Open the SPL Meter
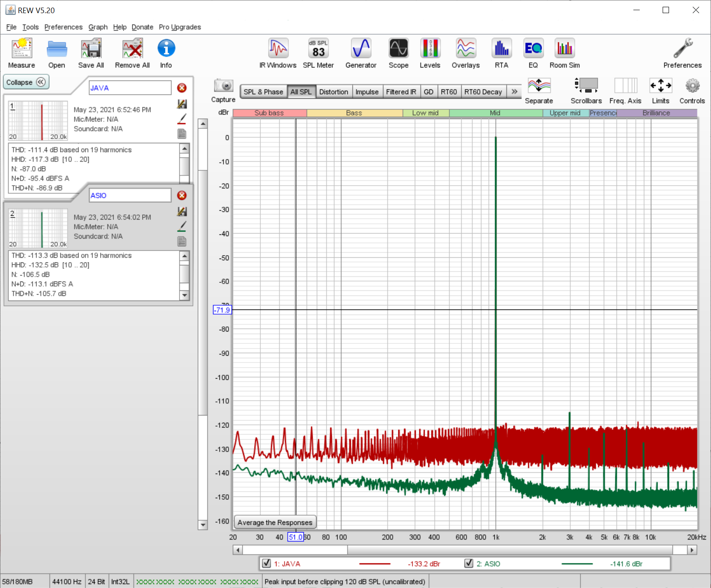The height and width of the screenshot is (588, 711). [x=318, y=53]
